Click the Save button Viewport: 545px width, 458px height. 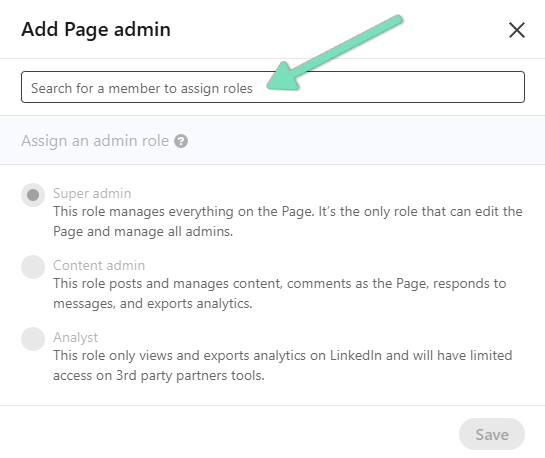(x=492, y=434)
